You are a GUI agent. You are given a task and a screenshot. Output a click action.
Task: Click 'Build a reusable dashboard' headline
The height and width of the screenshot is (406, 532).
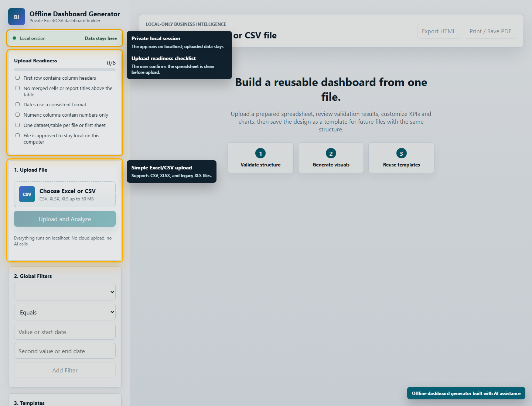(331, 89)
